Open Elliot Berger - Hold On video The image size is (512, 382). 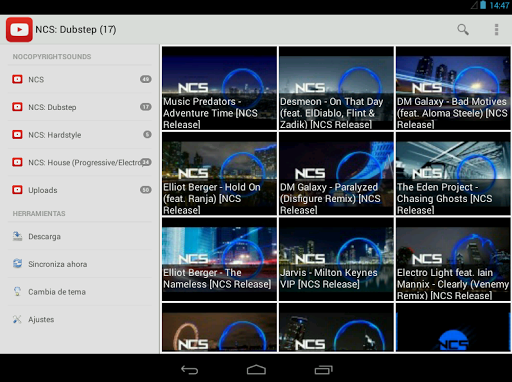point(219,174)
